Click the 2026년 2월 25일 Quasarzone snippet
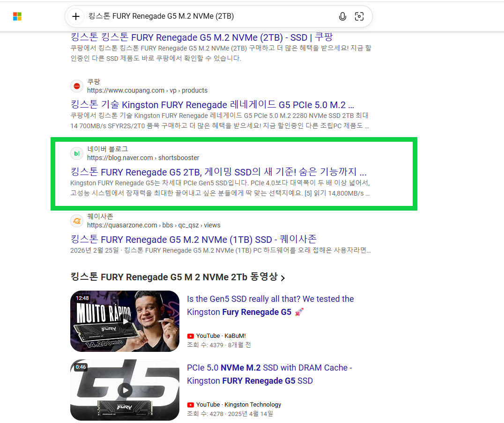Image resolution: width=504 pixels, height=423 pixels. point(221,250)
